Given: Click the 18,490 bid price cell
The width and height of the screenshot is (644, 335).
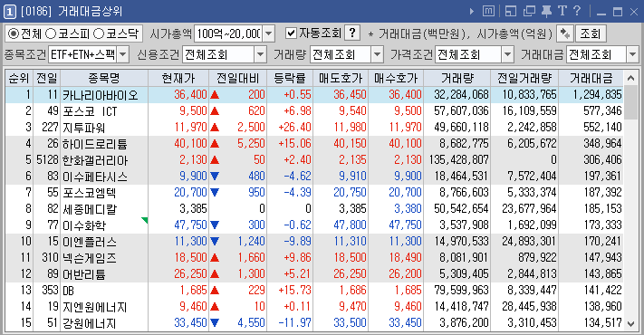Looking at the screenshot, I should (x=405, y=257).
